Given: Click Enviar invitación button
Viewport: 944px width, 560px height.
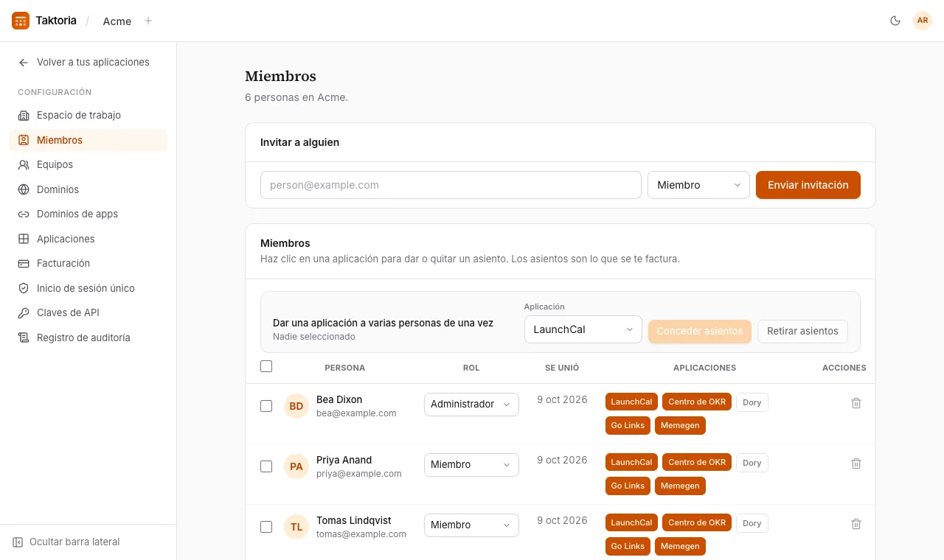Looking at the screenshot, I should coord(808,185).
